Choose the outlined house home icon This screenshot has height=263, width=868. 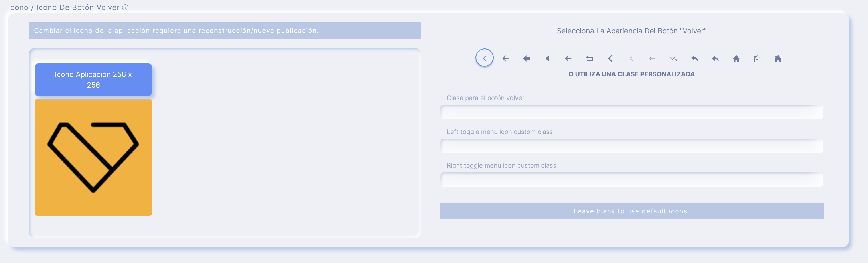point(757,58)
